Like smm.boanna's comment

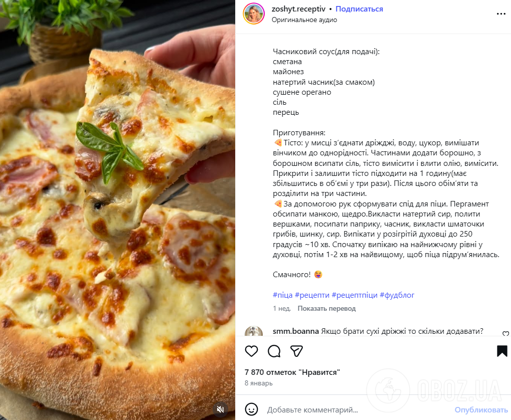click(x=505, y=334)
